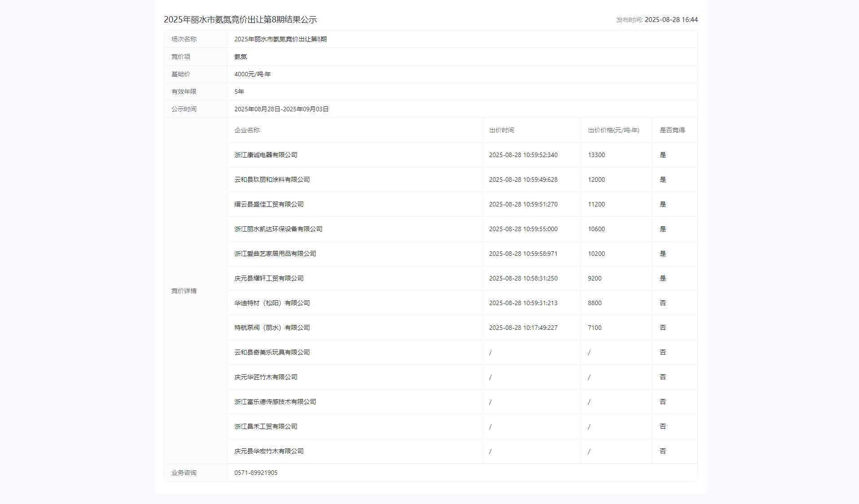
Task: Click the page title of the 第8期 result announcement
Action: coord(240,20)
